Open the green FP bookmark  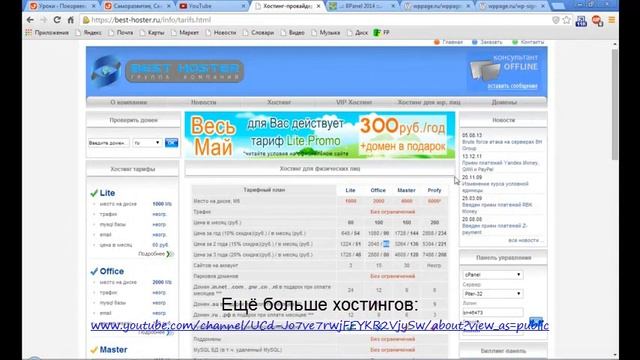pyautogui.click(x=382, y=32)
